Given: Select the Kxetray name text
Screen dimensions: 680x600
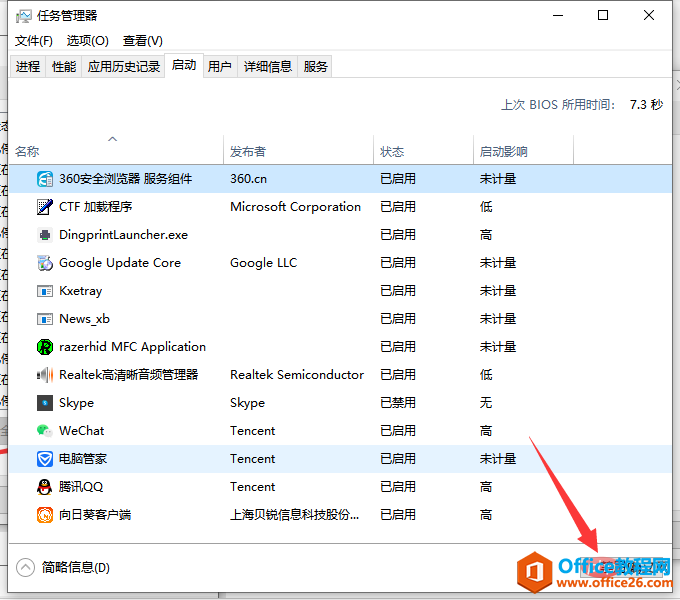Looking at the screenshot, I should [81, 291].
